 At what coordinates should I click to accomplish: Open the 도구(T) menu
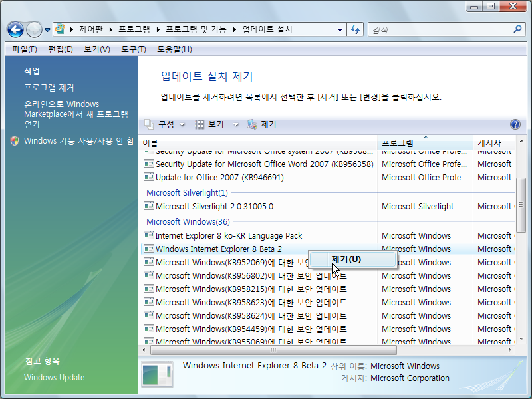pos(134,49)
